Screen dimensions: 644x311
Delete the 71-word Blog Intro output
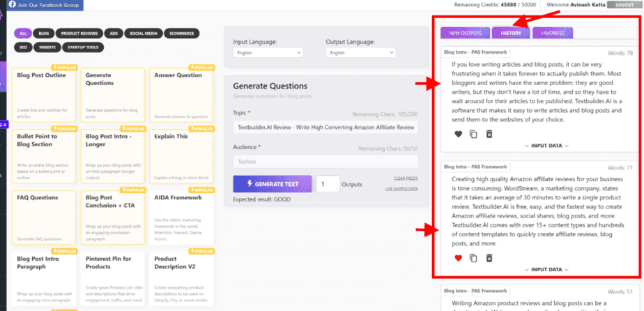(489, 258)
